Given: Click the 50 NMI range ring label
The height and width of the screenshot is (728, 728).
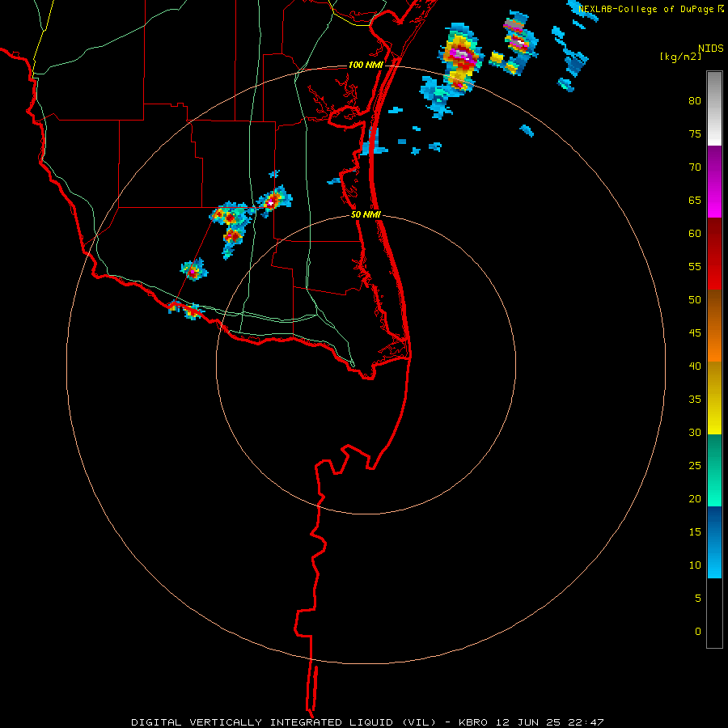Looking at the screenshot, I should tap(366, 214).
